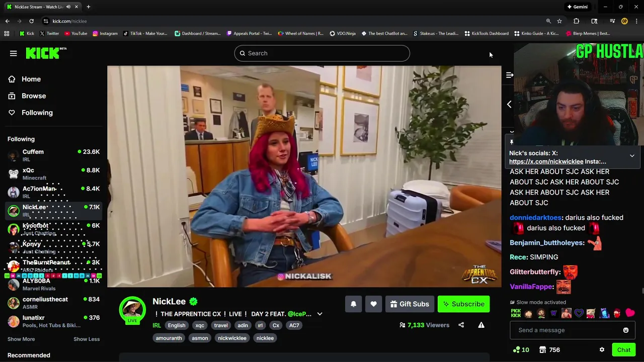
Task: Open xQc channel in Following list
Action: [x=53, y=174]
